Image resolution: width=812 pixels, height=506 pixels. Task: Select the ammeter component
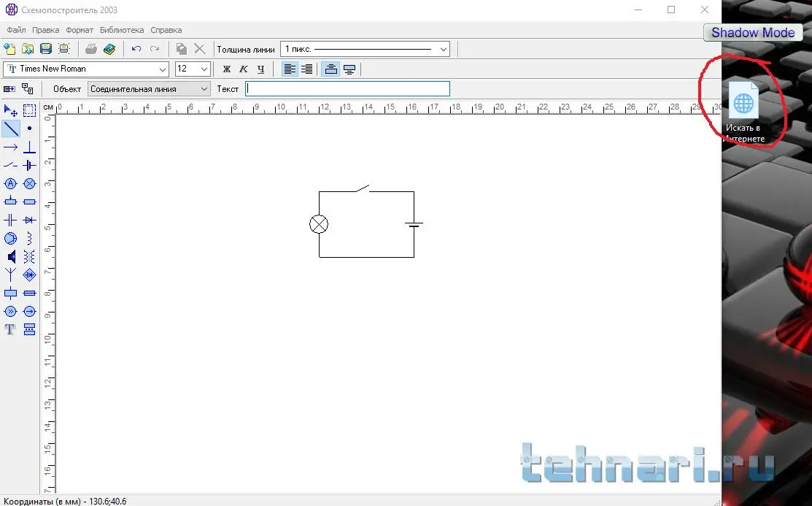pyautogui.click(x=10, y=183)
